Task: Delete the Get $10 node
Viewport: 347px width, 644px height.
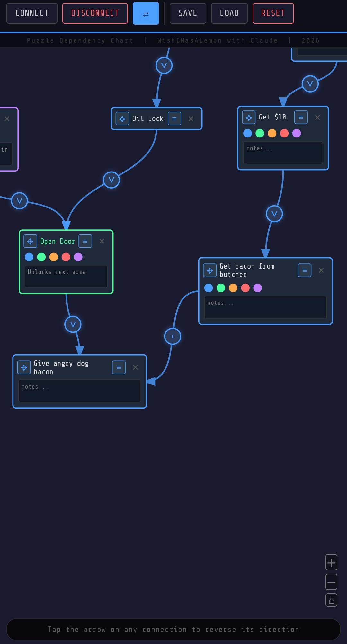Action: coord(317,118)
